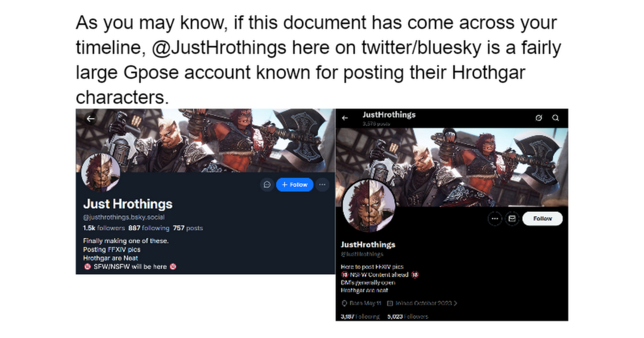This screenshot has width=644, height=338.
Task: Open Twitter profile more options icon
Action: [x=495, y=219]
